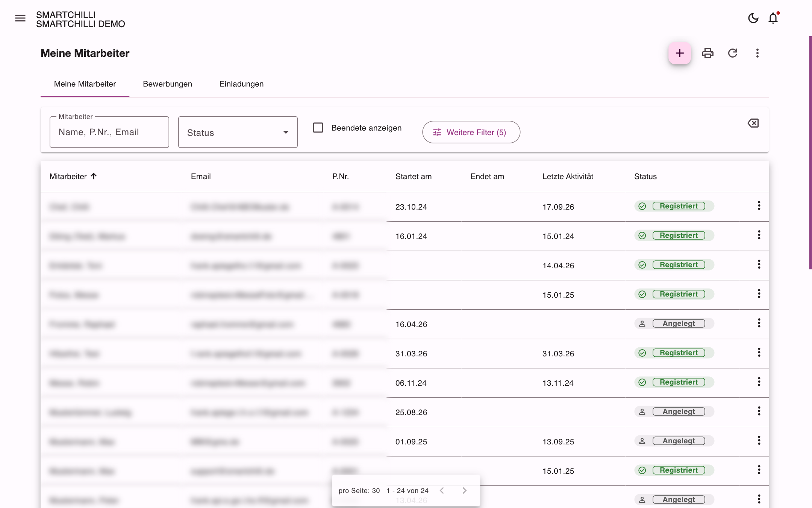
Task: Sort by Email column header
Action: pyautogui.click(x=201, y=176)
